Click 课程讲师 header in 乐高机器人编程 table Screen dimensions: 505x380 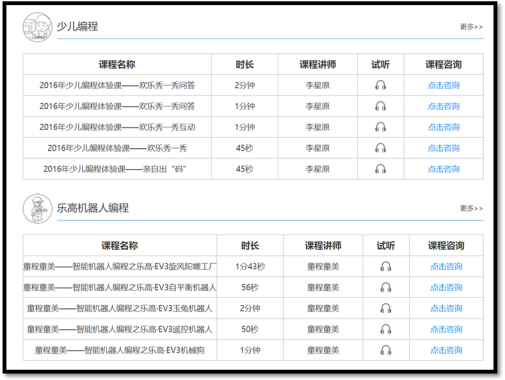323,246
